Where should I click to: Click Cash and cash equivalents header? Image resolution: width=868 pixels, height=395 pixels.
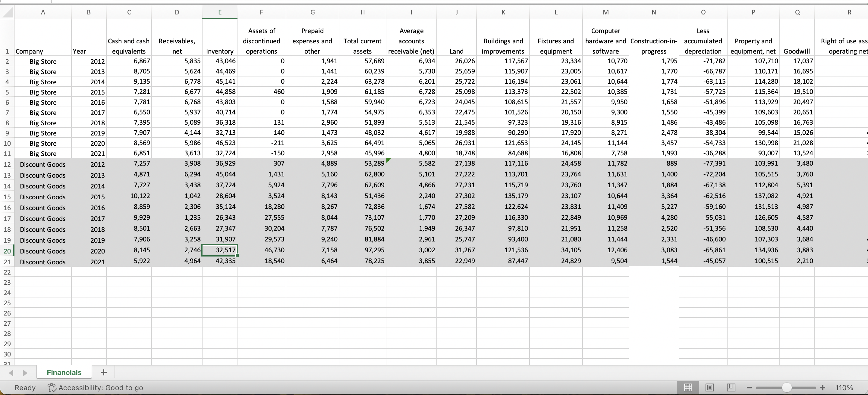(129, 38)
